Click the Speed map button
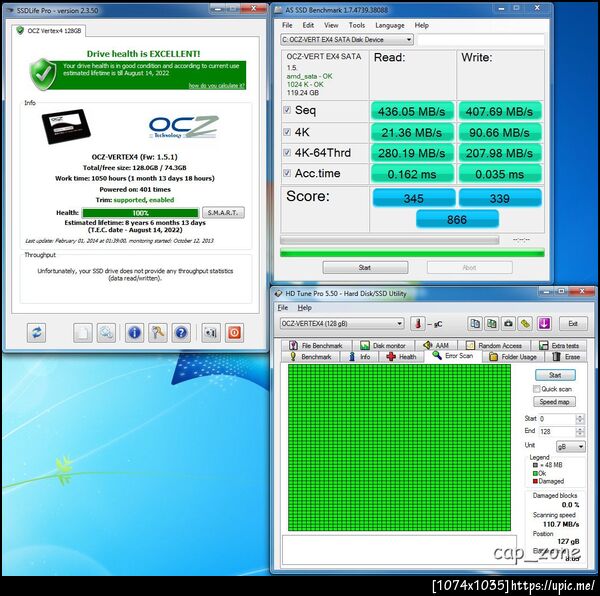 point(554,402)
